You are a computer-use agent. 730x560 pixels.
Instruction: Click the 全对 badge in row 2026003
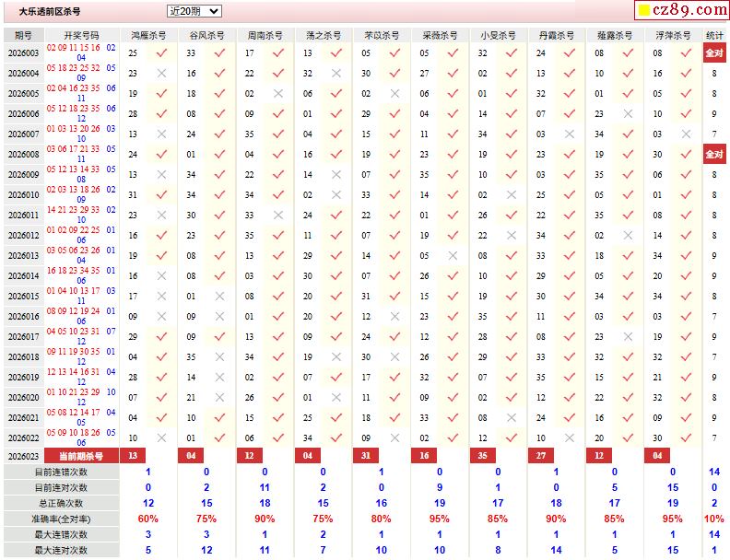(714, 52)
